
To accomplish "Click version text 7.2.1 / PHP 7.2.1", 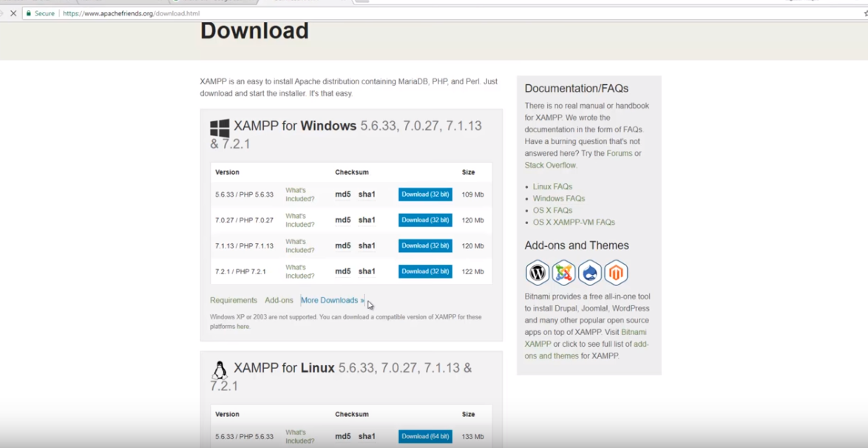I will click(x=240, y=272).
